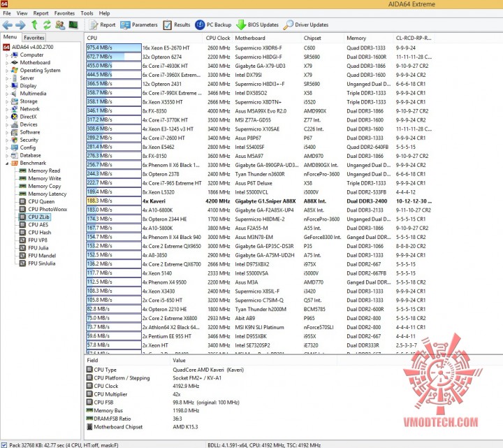Sort by the CPU Clock column header
This screenshot has height=448, width=503.
pos(217,38)
